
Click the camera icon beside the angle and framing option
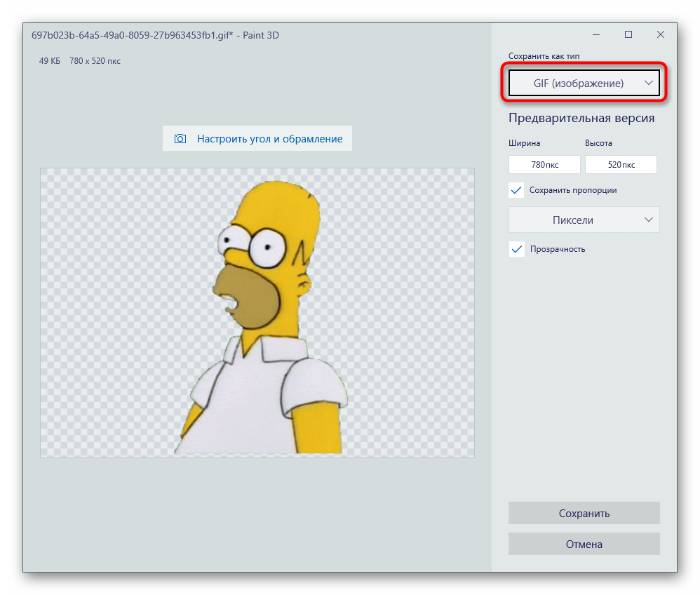click(x=180, y=139)
